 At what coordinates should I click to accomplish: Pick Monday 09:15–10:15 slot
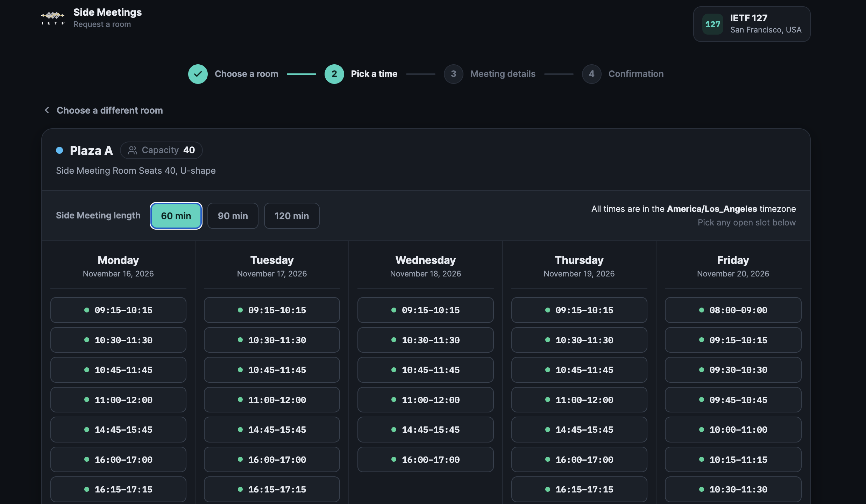pyautogui.click(x=118, y=310)
